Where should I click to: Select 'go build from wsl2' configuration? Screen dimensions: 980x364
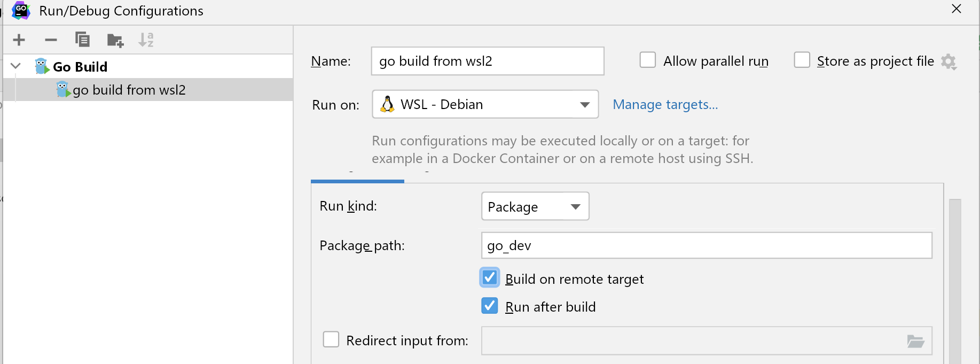tap(129, 90)
